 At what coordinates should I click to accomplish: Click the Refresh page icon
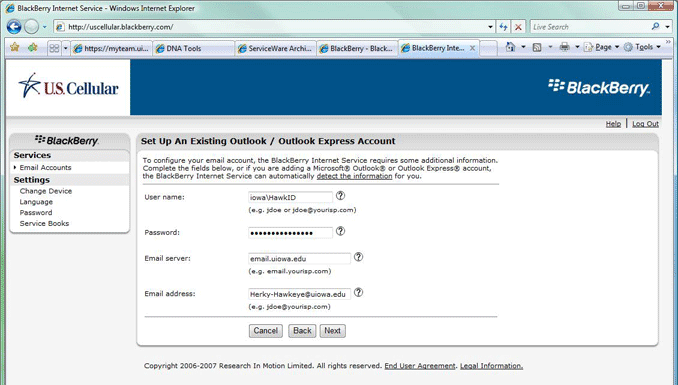503,27
